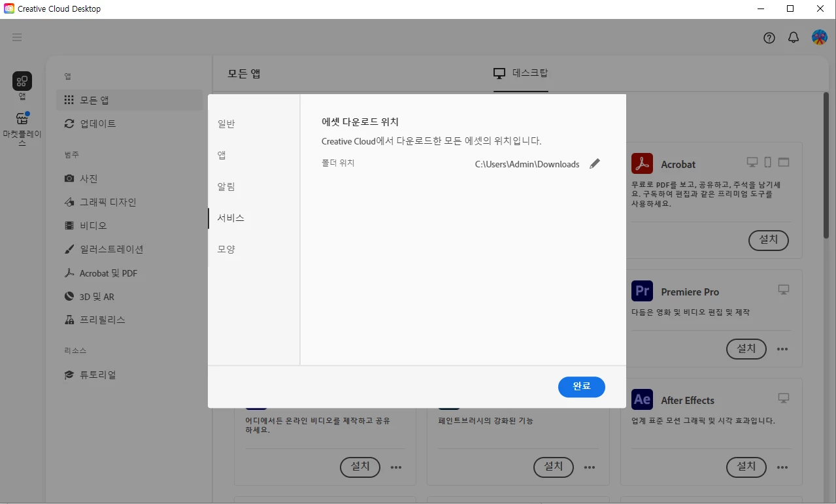Open the notifications bell icon

coord(794,38)
